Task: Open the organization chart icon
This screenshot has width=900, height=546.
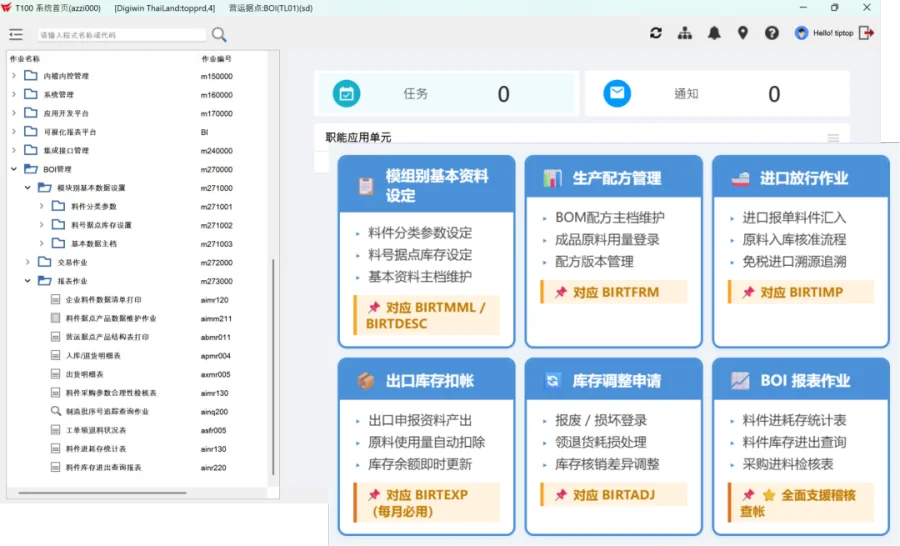Action: tap(685, 33)
